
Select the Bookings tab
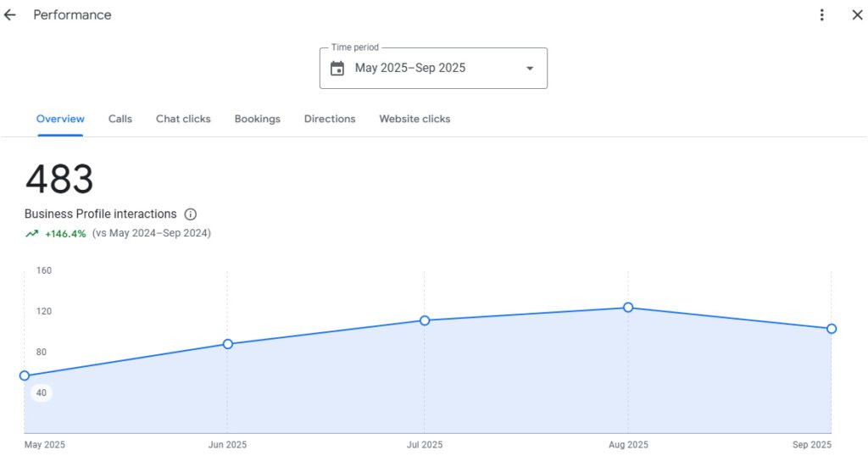(x=257, y=120)
